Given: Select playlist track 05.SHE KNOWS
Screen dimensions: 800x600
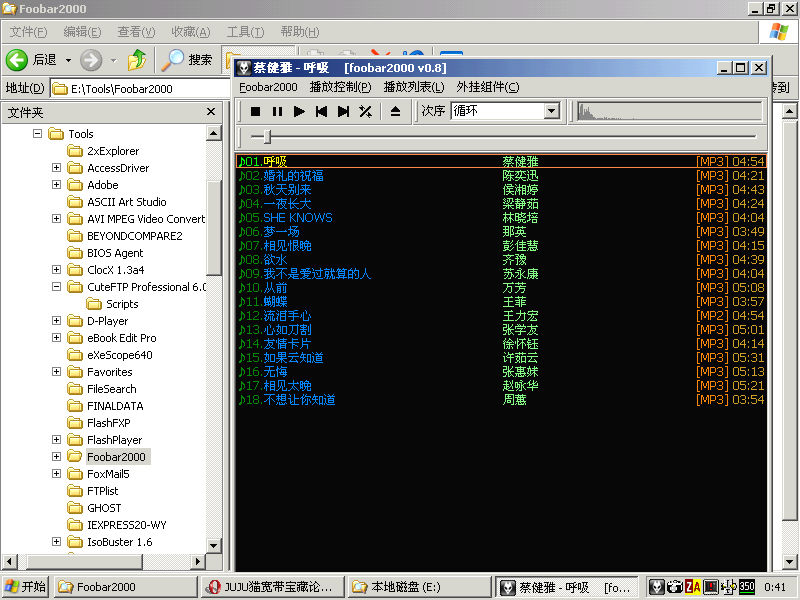Looking at the screenshot, I should [502, 218].
